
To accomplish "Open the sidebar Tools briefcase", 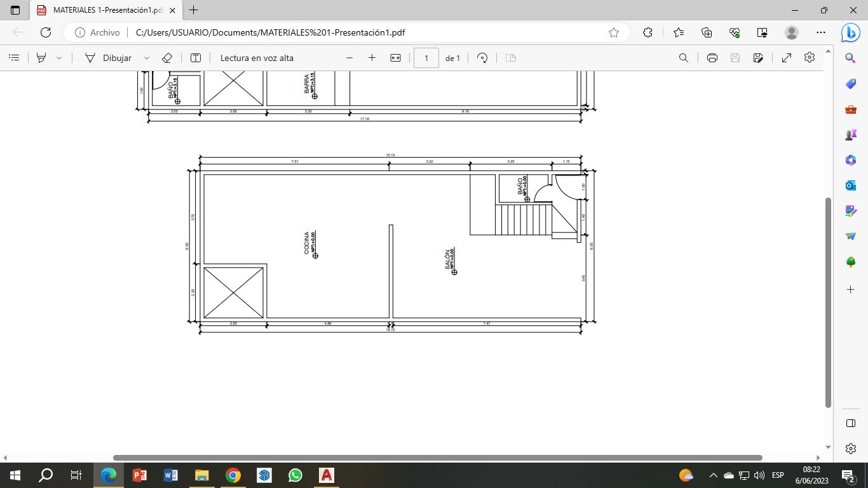I will click(851, 109).
